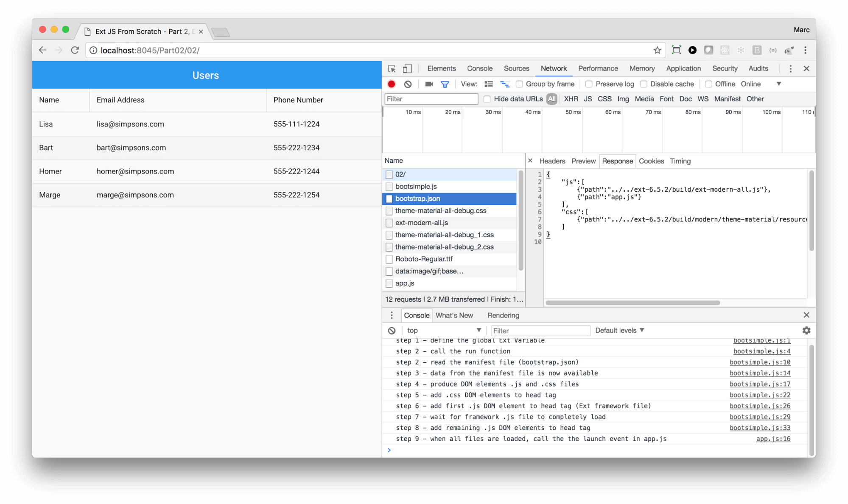Image resolution: width=848 pixels, height=504 pixels.
Task: Open the Performance tab
Action: pos(598,68)
